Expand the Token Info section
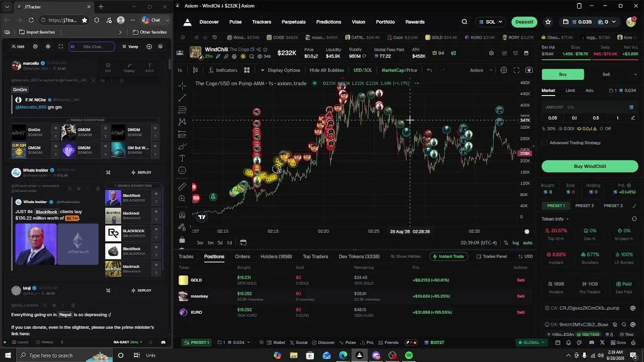Viewport: 644px width, 362px height. click(555, 219)
